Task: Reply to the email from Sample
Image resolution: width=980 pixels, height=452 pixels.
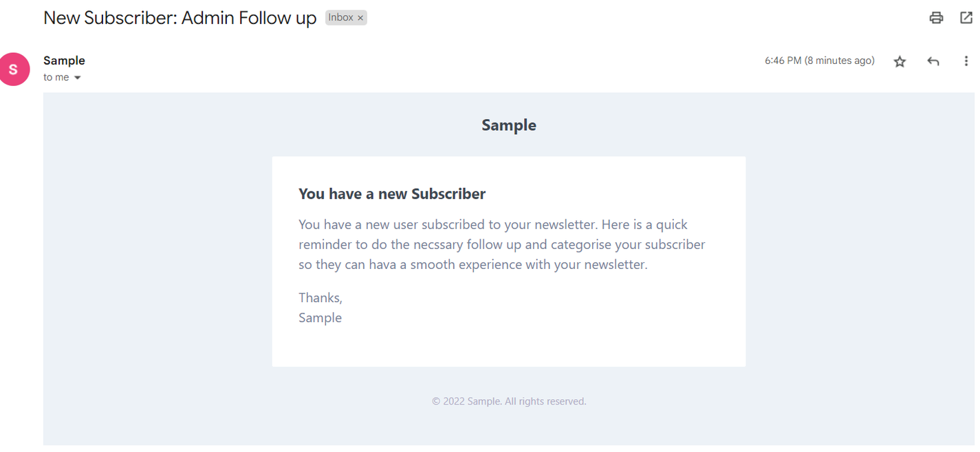Action: (933, 61)
